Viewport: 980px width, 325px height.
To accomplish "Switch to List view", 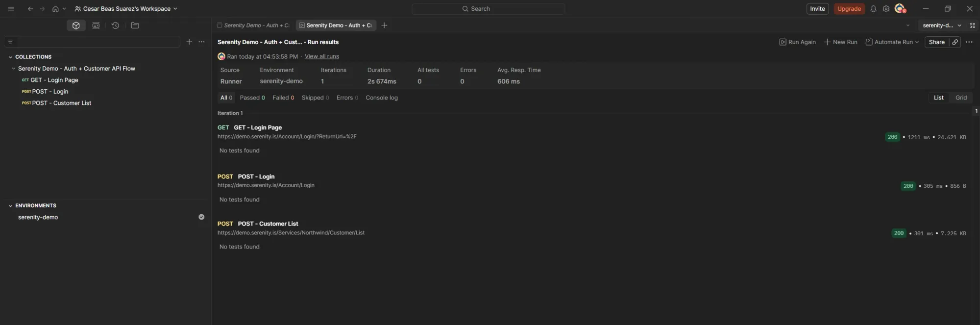I will tap(938, 98).
